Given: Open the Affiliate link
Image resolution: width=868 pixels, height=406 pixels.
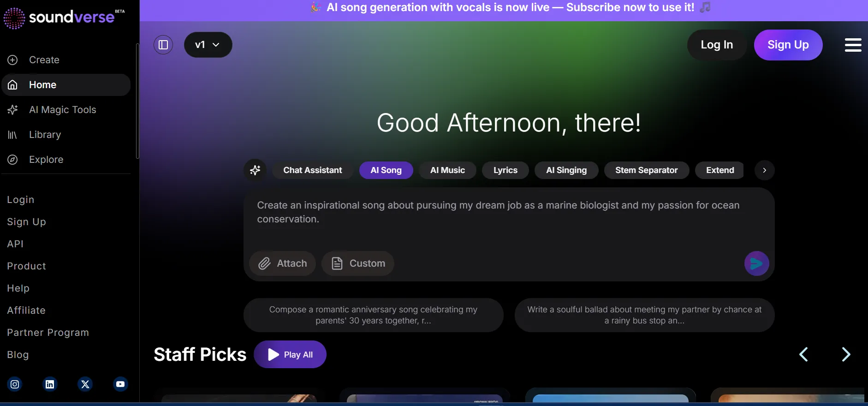Looking at the screenshot, I should tap(26, 310).
